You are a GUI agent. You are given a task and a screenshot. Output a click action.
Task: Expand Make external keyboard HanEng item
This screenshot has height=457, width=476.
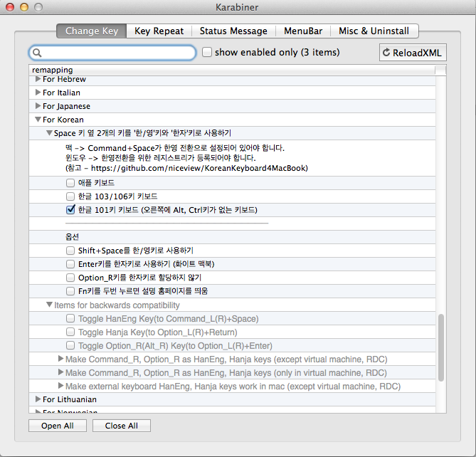[x=60, y=386]
